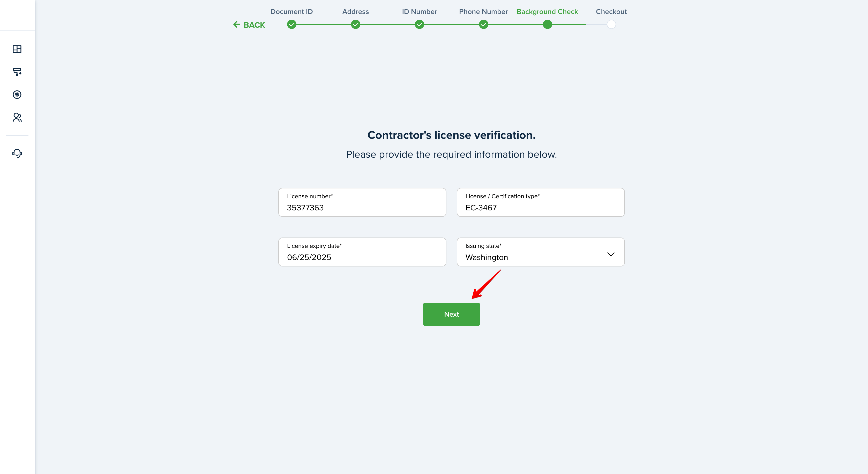Screen dimensions: 868x474
Task: Click the Background Check step circle
Action: 548,25
